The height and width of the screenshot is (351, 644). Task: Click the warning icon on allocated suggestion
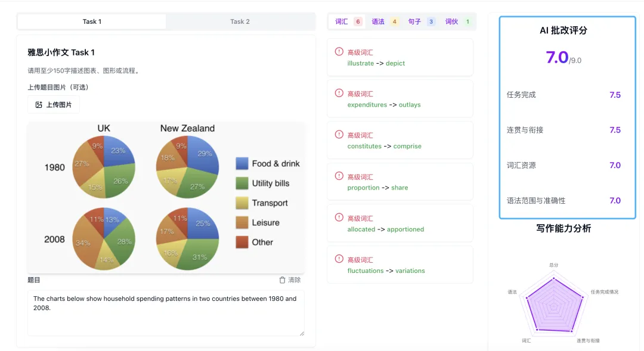339,218
